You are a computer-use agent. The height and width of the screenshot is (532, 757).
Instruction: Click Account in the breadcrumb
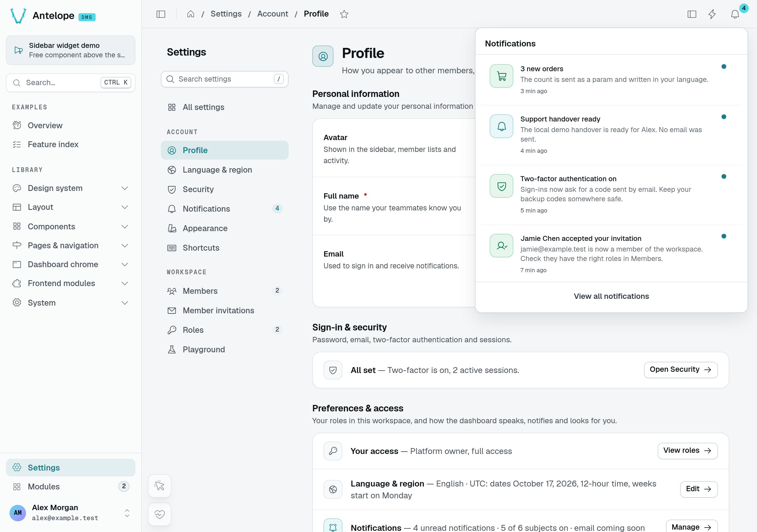click(272, 14)
